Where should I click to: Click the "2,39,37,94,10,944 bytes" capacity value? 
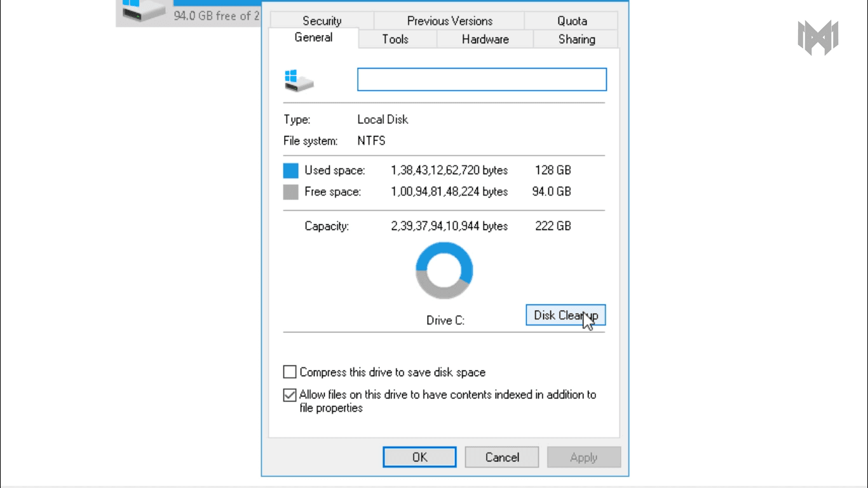449,226
